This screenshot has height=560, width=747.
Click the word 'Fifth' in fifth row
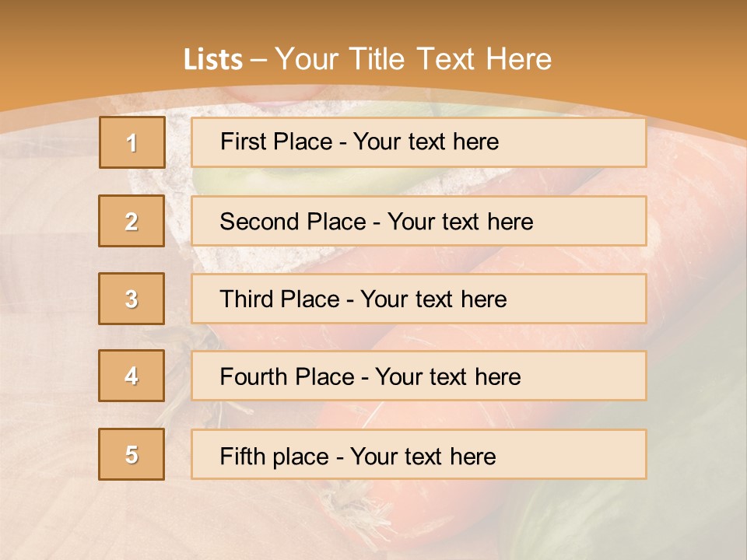click(x=243, y=456)
